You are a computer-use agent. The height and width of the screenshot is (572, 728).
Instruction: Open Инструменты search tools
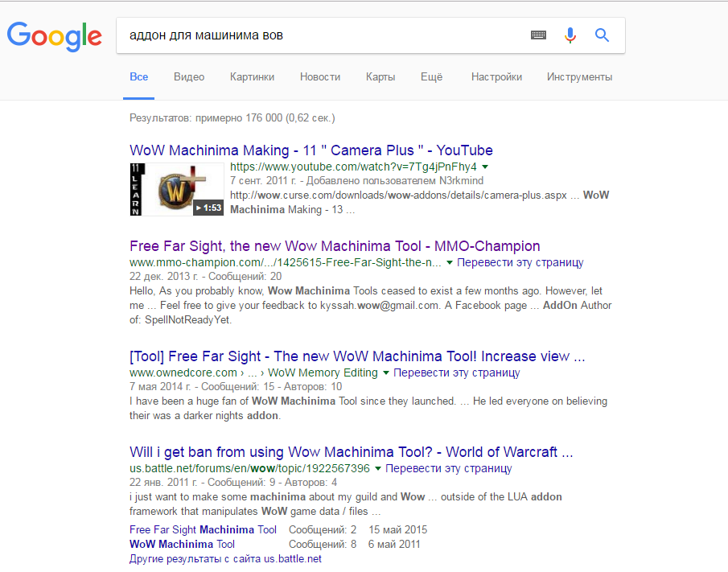(579, 77)
